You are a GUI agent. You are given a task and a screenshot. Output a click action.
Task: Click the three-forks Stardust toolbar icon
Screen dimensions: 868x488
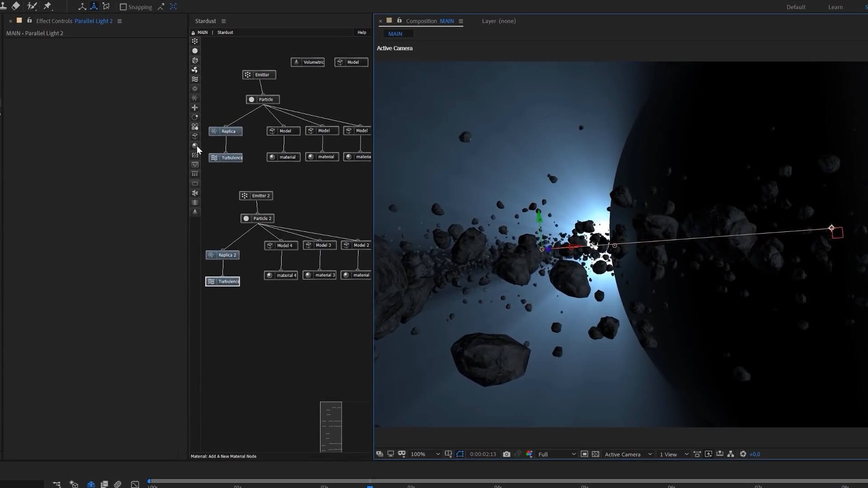click(x=195, y=174)
